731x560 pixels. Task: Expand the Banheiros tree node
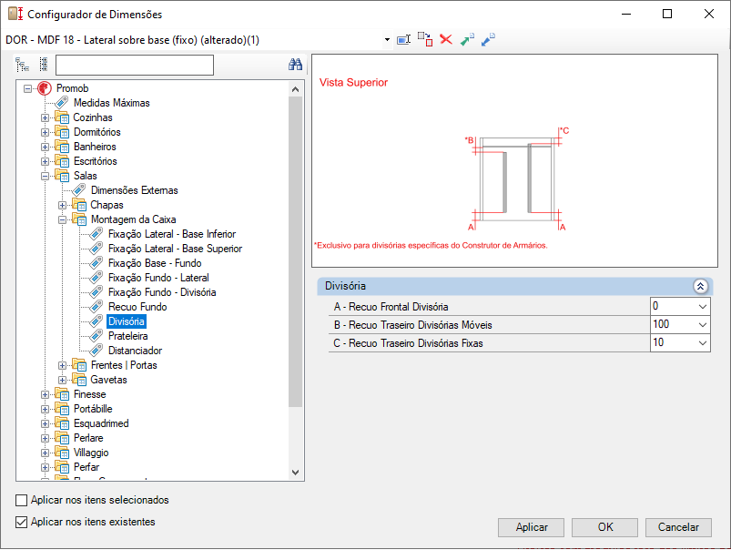click(46, 147)
